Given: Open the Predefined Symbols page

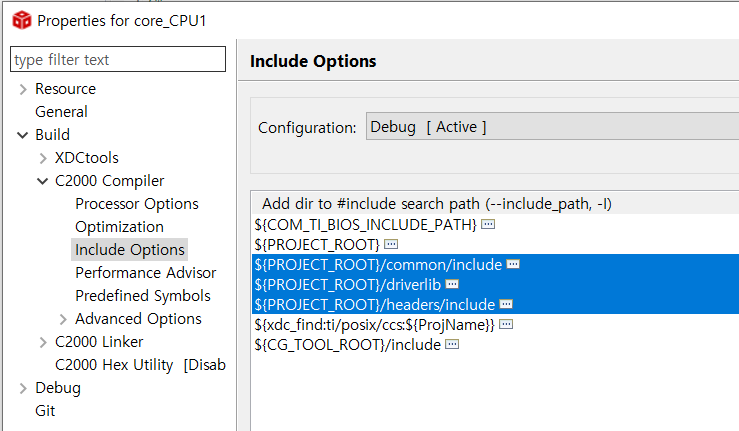Looking at the screenshot, I should 143,296.
